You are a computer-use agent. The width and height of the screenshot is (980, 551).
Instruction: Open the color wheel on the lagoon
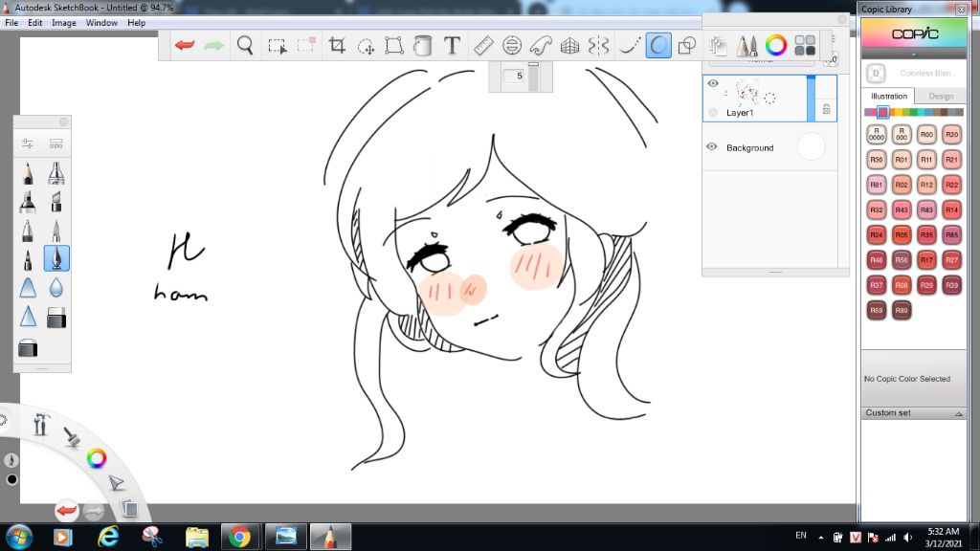(x=97, y=458)
